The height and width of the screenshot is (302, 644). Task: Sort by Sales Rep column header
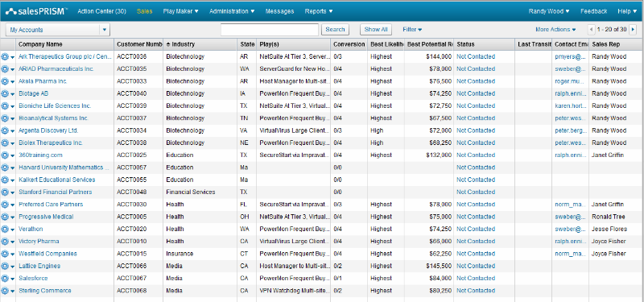point(616,44)
